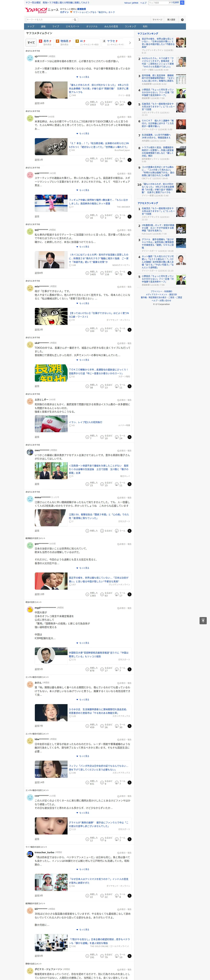Click lrmscher_turbo user's avatar

[x=30, y=854]
